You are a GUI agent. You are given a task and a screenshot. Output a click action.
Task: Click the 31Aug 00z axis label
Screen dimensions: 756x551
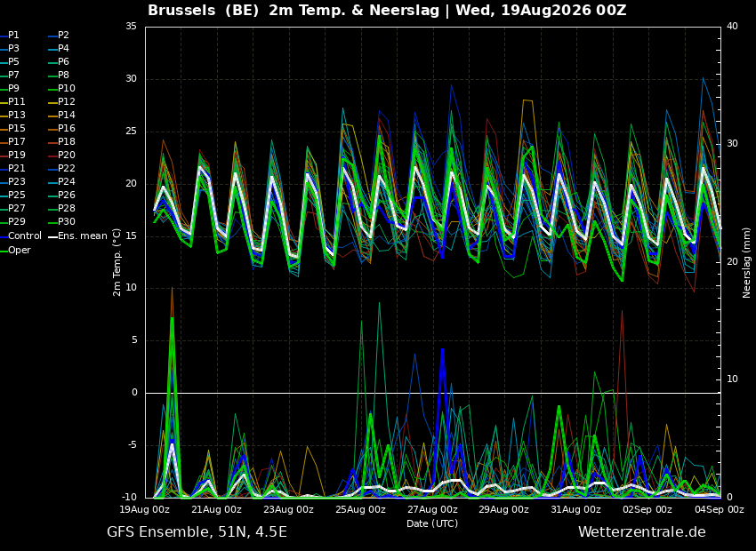pos(576,509)
